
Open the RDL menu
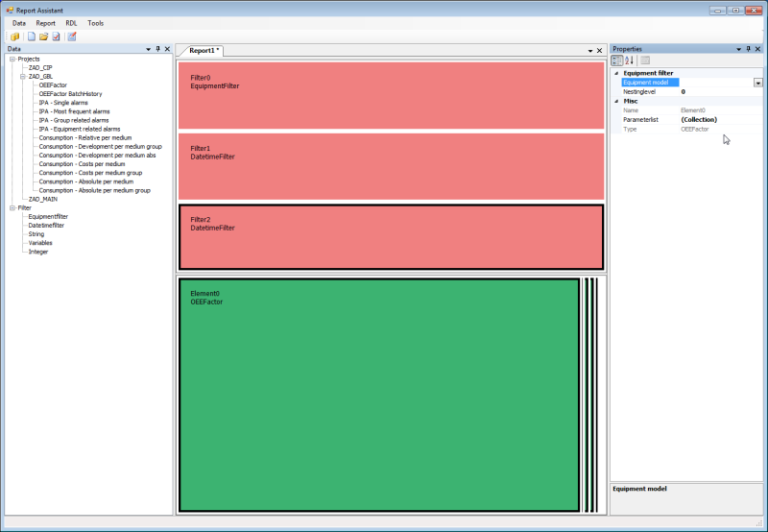[71, 23]
